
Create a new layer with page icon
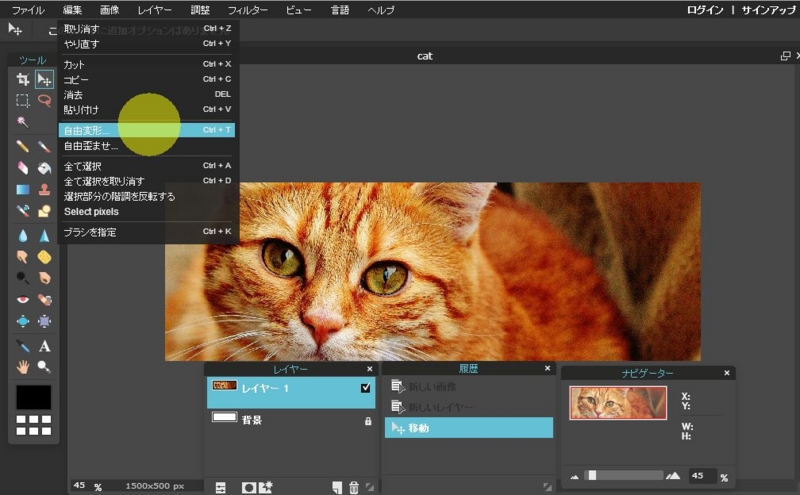[337, 488]
